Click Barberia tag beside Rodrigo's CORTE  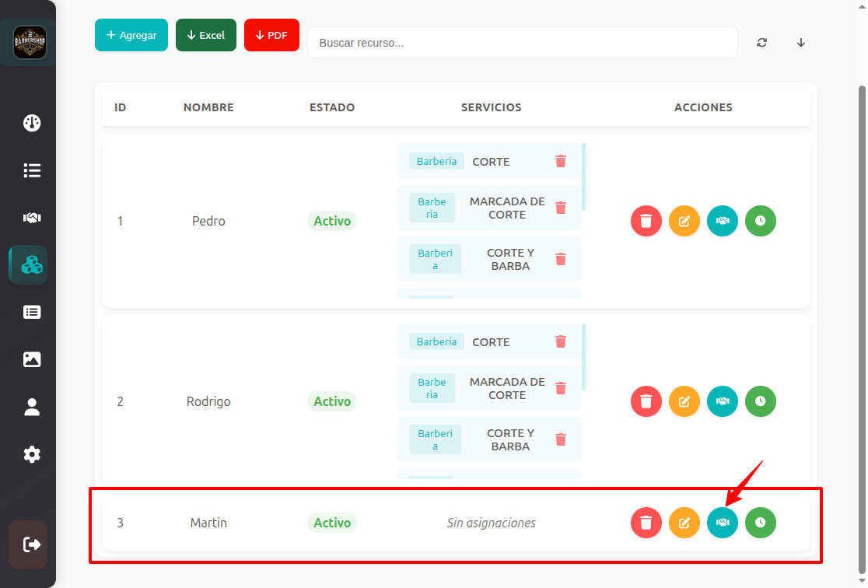pyautogui.click(x=437, y=341)
